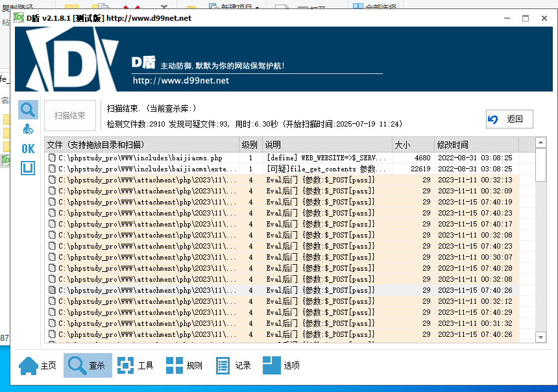Open the 选项 options tab
This screenshot has height=392, width=558.
282,365
